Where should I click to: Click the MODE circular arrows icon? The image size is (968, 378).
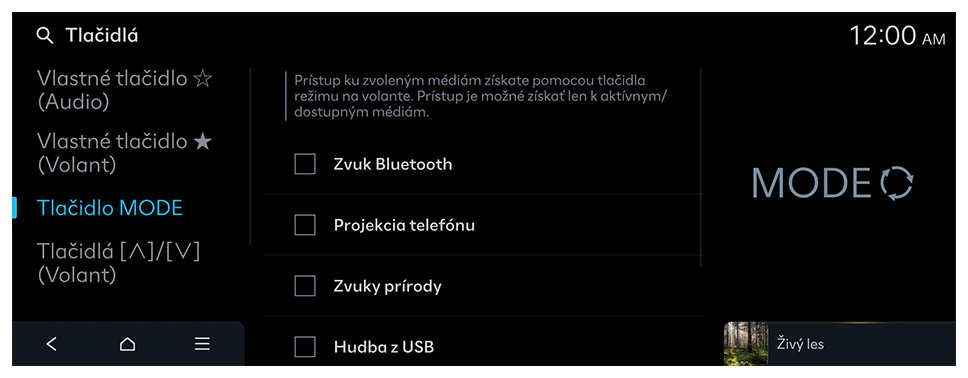pyautogui.click(x=896, y=183)
